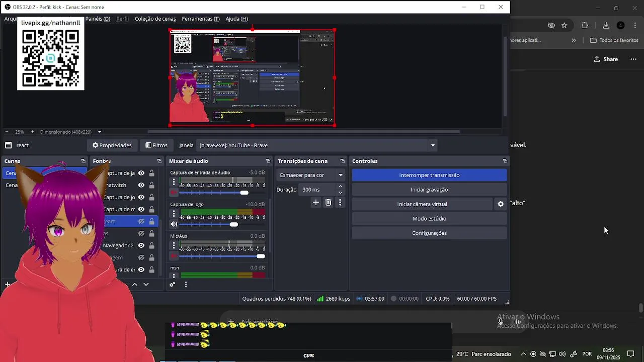Image resolution: width=644 pixels, height=362 pixels.
Task: Move selected source up in Fontes
Action: click(135, 285)
